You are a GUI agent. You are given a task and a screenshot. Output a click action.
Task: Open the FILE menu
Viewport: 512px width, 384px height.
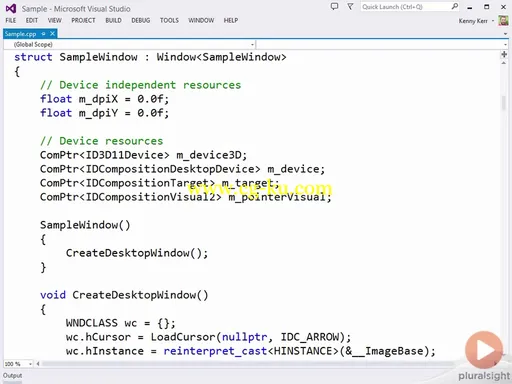coord(11,21)
